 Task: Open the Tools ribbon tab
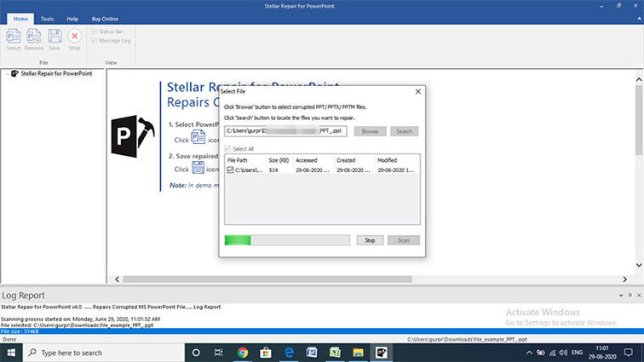click(47, 18)
